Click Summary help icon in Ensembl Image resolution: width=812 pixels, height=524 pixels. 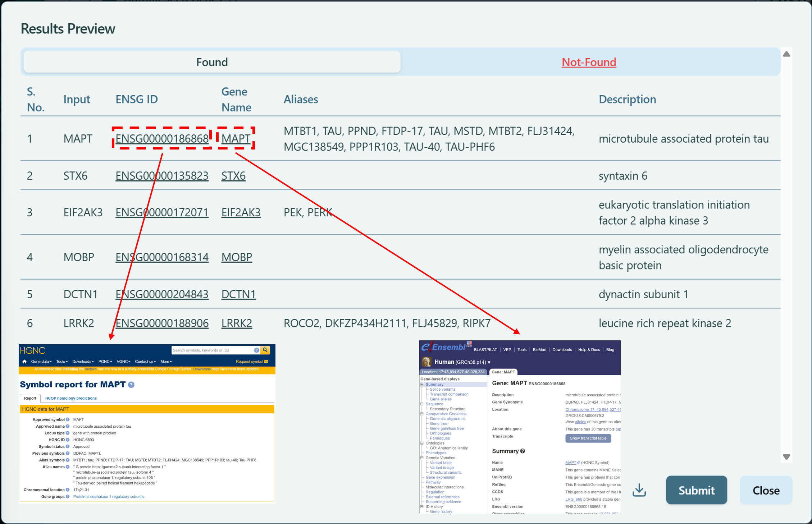pyautogui.click(x=523, y=451)
